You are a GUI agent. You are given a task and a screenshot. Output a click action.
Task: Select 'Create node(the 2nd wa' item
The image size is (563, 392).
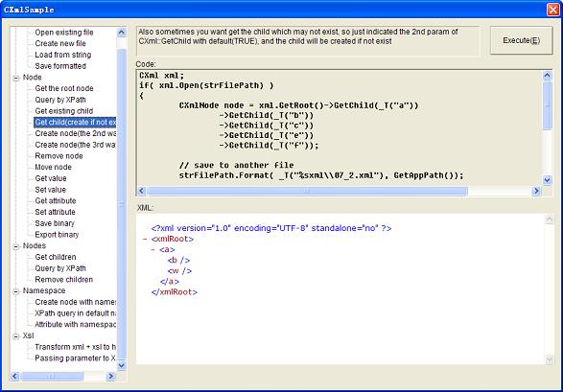click(x=75, y=133)
